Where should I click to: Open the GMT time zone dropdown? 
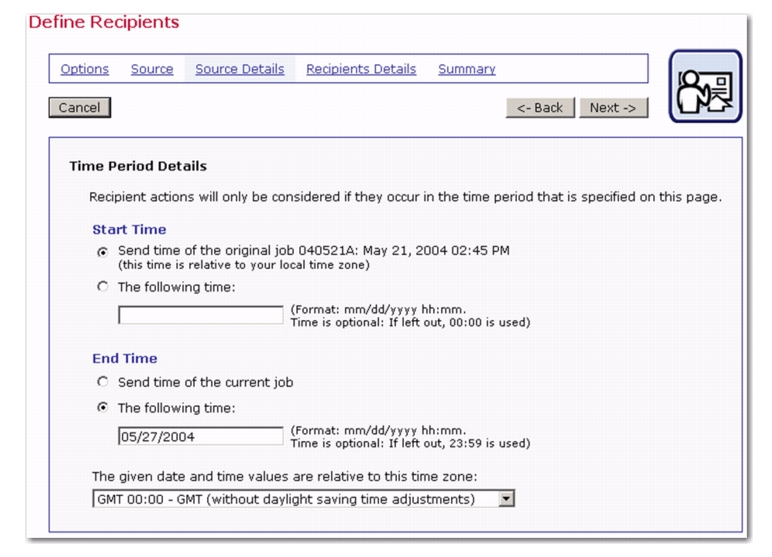coord(303,499)
